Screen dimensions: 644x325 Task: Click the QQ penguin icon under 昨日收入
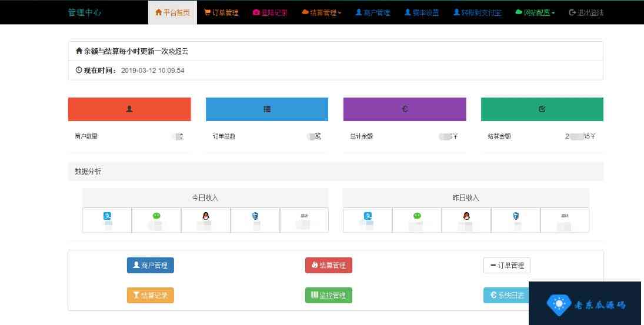(466, 216)
